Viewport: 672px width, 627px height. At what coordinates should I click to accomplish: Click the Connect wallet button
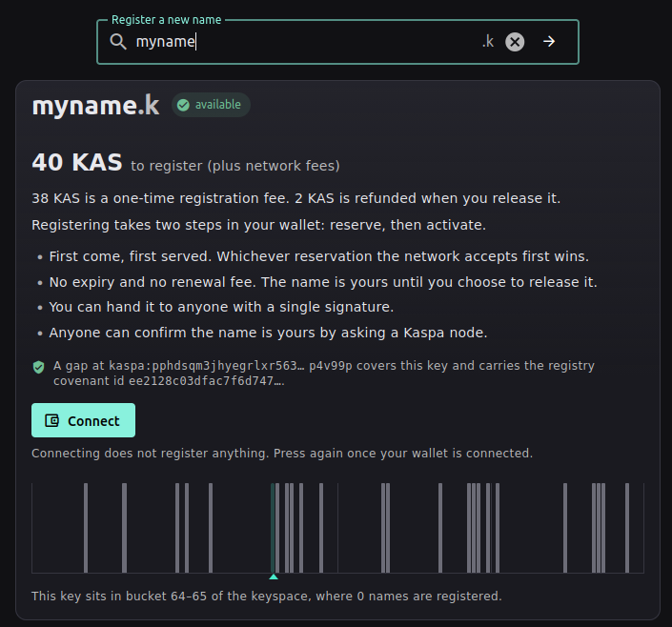83,420
